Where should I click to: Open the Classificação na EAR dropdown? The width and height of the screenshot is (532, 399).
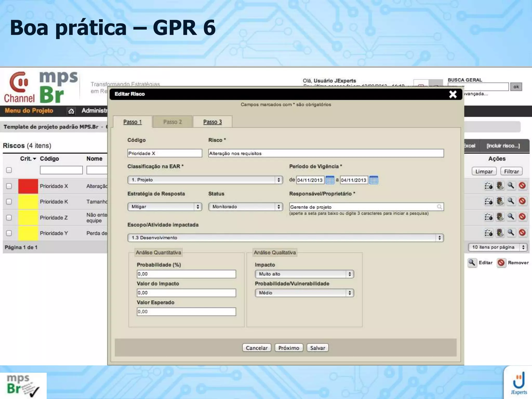tap(205, 180)
